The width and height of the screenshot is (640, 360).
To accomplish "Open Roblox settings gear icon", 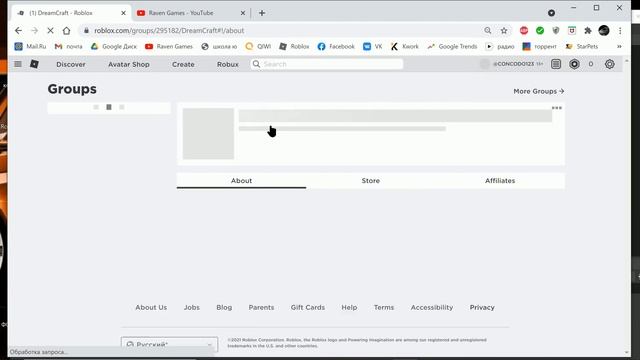I will tap(610, 64).
